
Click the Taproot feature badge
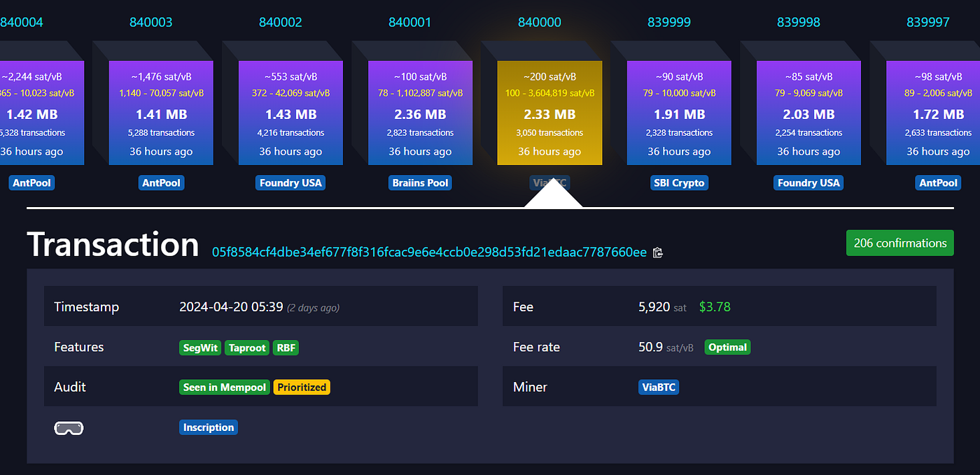[247, 347]
